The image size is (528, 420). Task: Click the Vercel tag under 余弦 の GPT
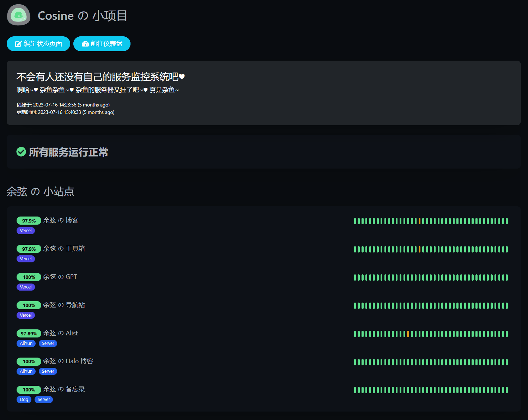(26, 287)
